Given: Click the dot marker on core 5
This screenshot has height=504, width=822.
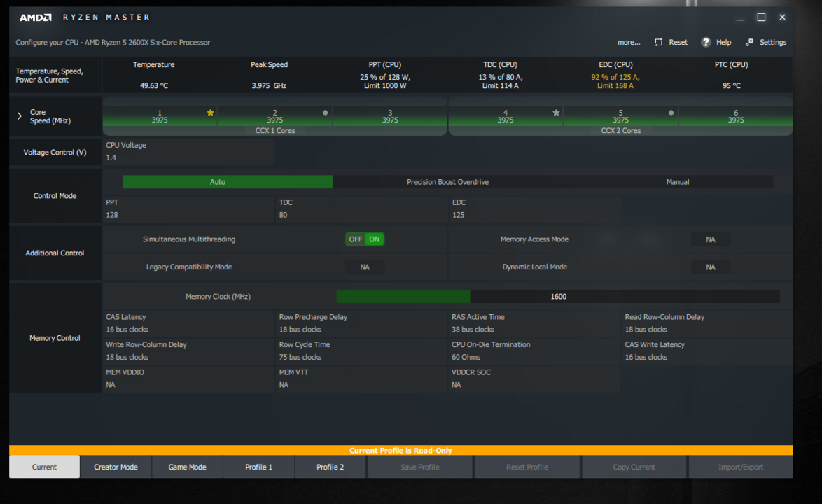Looking at the screenshot, I should point(671,113).
